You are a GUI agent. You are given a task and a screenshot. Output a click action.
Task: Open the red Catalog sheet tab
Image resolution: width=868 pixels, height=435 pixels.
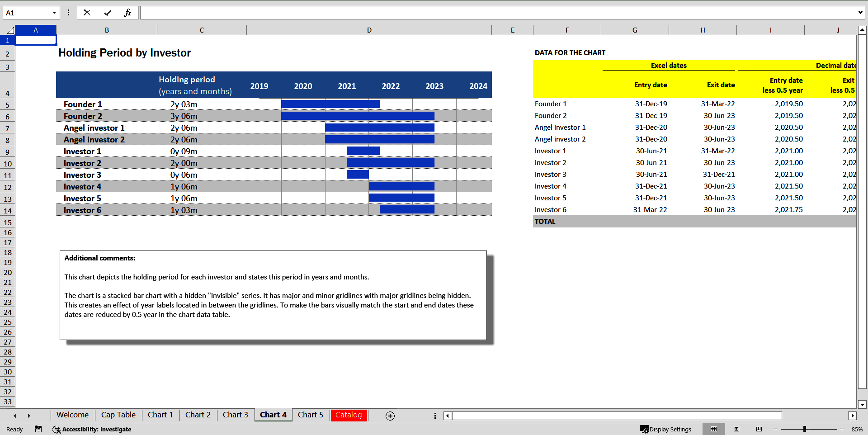tap(349, 415)
